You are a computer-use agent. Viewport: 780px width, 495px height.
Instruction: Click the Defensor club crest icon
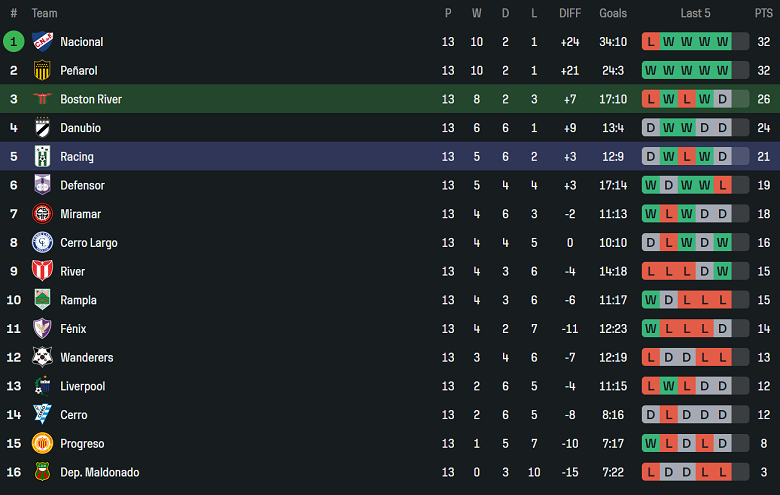(42, 185)
